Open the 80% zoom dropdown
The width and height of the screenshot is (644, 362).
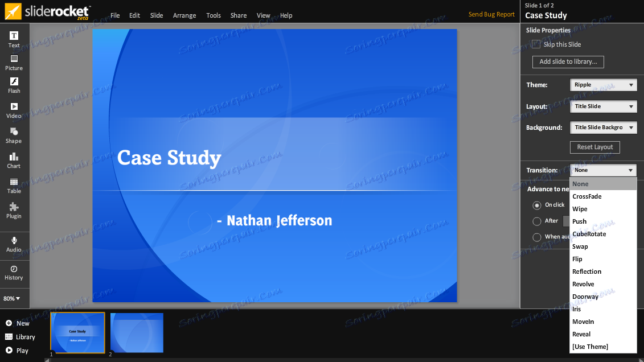tap(12, 298)
